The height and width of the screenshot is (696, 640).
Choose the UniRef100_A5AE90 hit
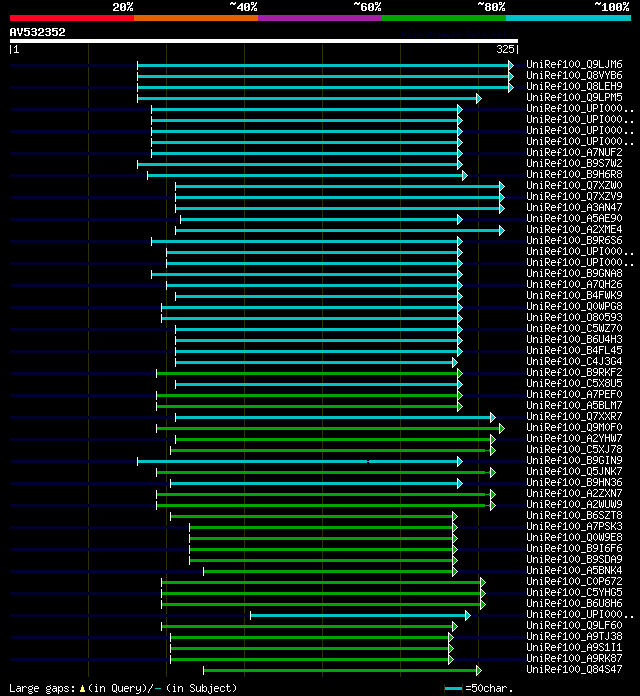pos(574,218)
